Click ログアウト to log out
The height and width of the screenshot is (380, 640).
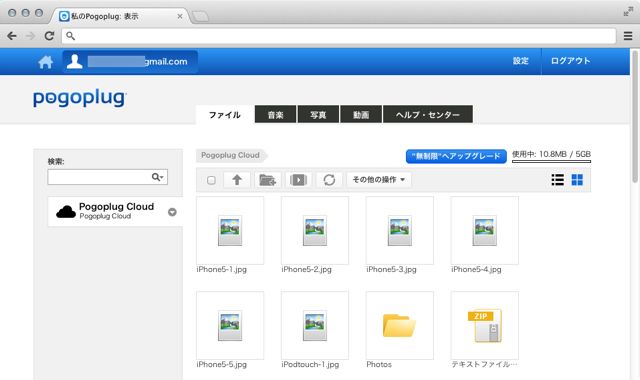(x=570, y=61)
